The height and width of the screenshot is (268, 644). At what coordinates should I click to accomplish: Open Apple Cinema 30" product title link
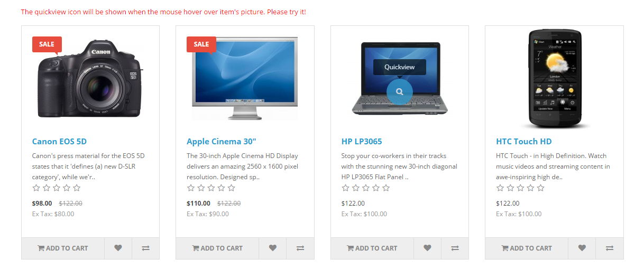tap(222, 141)
